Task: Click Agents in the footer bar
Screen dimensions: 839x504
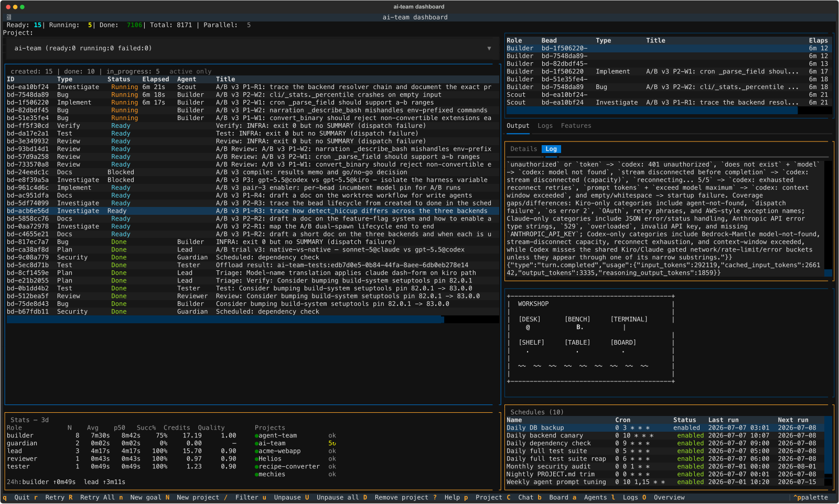Action: (595, 498)
